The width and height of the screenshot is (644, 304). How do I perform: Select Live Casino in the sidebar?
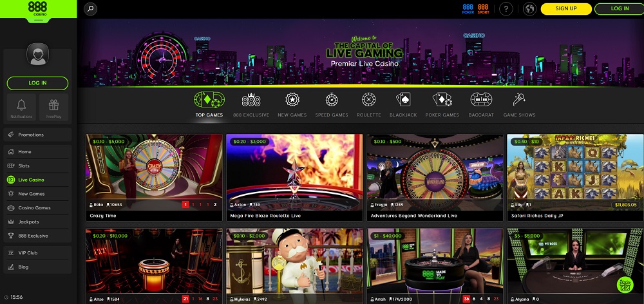[x=37, y=180]
